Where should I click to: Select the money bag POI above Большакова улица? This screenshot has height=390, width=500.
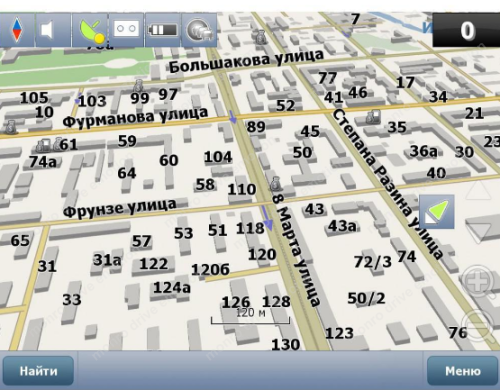pyautogui.click(x=261, y=37)
